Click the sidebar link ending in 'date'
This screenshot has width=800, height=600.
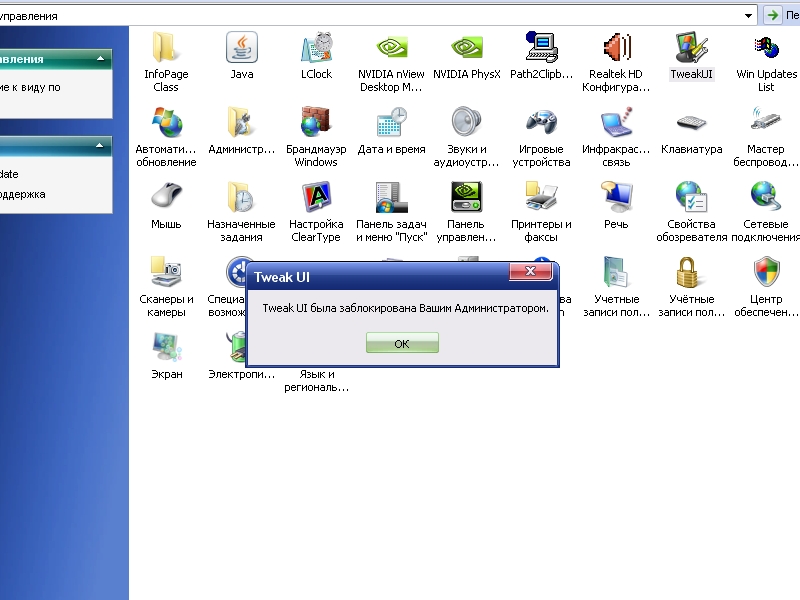pyautogui.click(x=9, y=174)
